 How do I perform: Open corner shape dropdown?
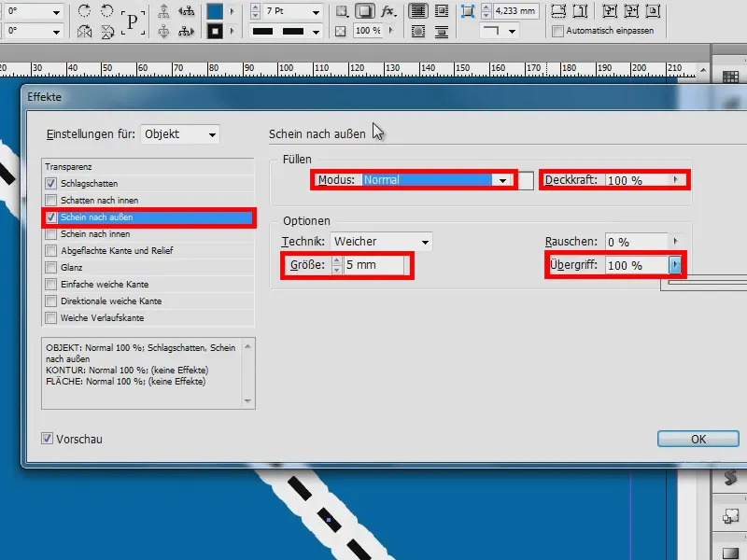click(512, 32)
